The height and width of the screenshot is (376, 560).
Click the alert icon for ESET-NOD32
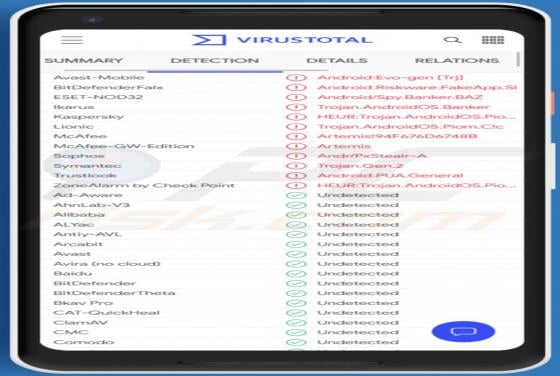point(296,97)
